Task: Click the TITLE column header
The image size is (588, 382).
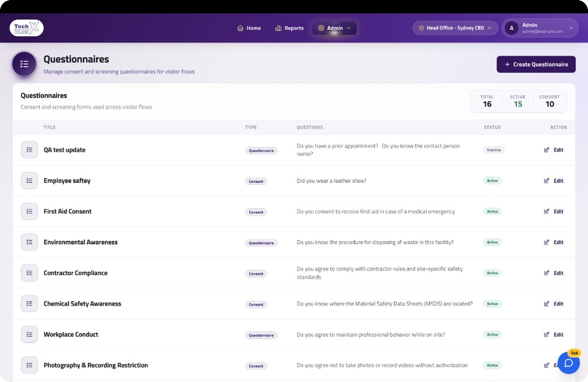Action: [x=49, y=127]
